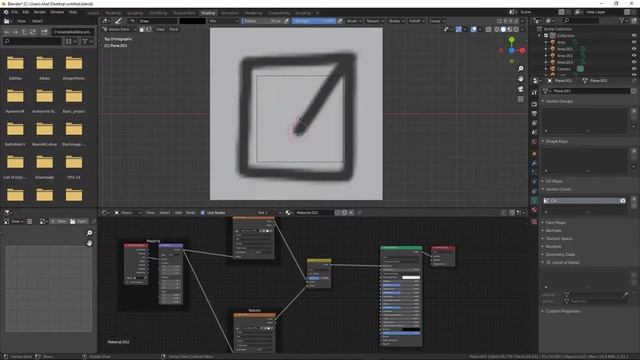Toggle the Use Nodes checkbox
The height and width of the screenshot is (360, 640).
click(202, 213)
